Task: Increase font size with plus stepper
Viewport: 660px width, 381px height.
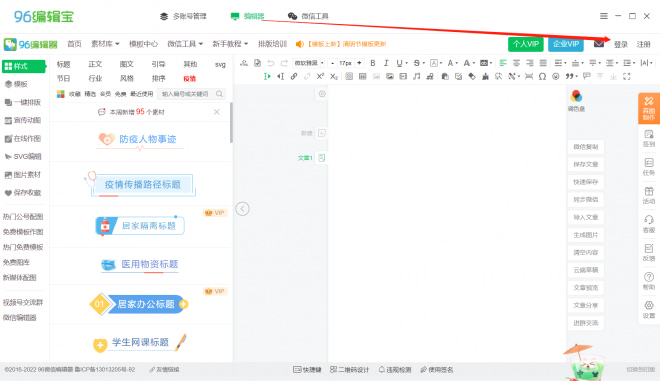Action: [x=359, y=63]
